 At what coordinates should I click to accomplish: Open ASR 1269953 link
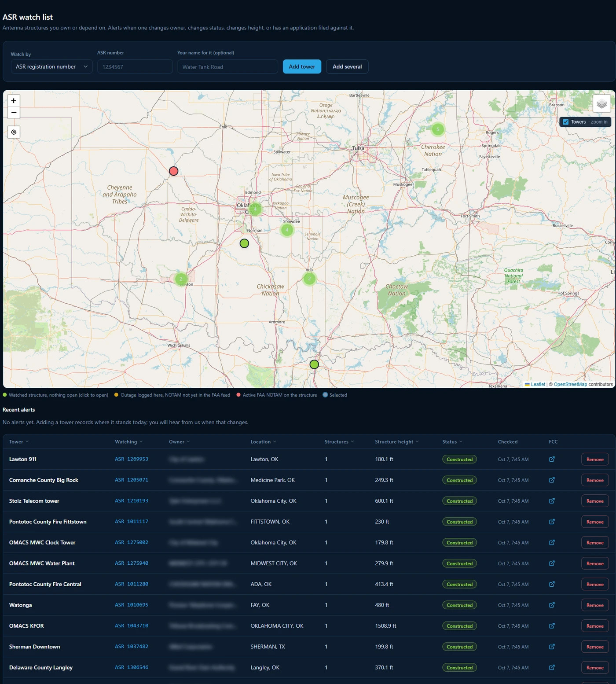(x=132, y=459)
